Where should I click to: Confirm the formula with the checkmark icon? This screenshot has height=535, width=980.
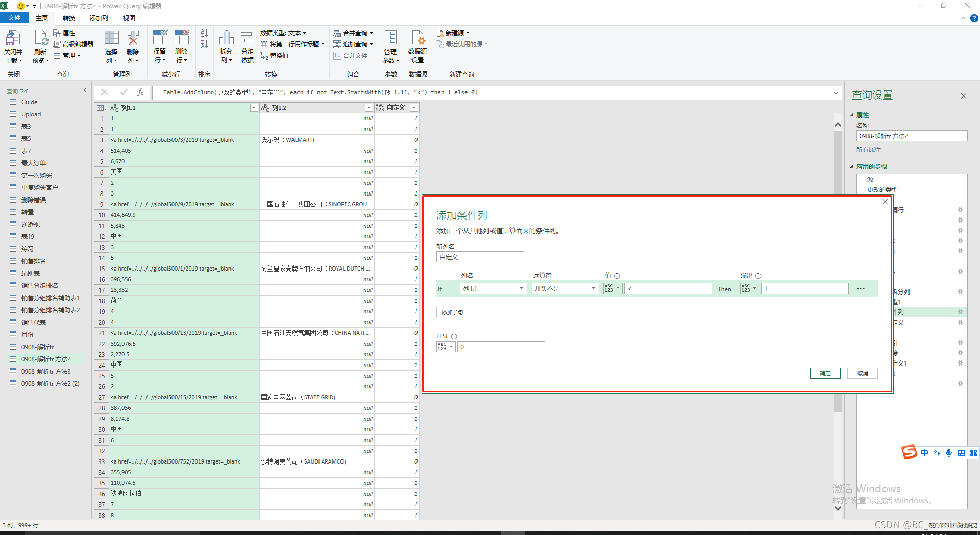coord(124,92)
